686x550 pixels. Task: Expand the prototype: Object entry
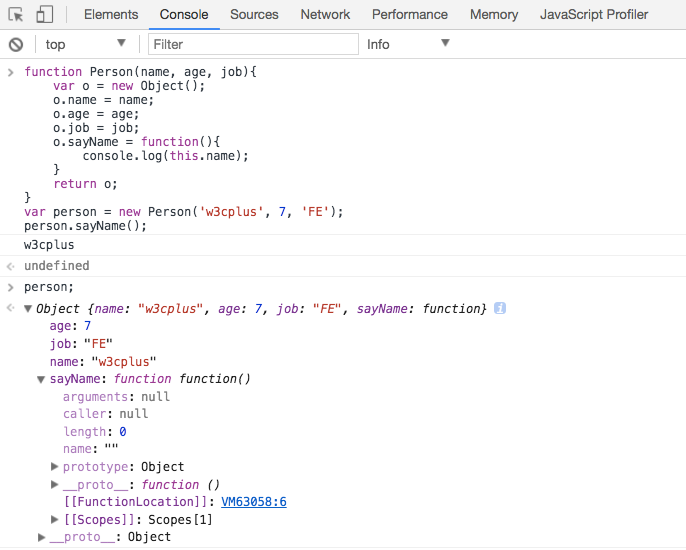(55, 466)
